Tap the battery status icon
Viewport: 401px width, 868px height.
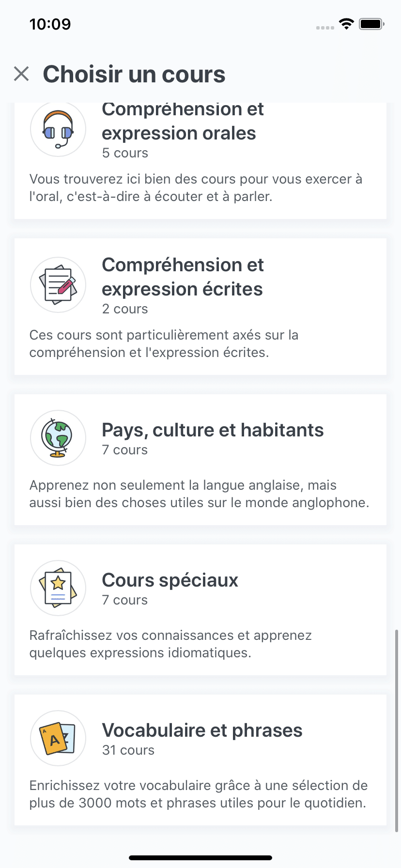372,24
